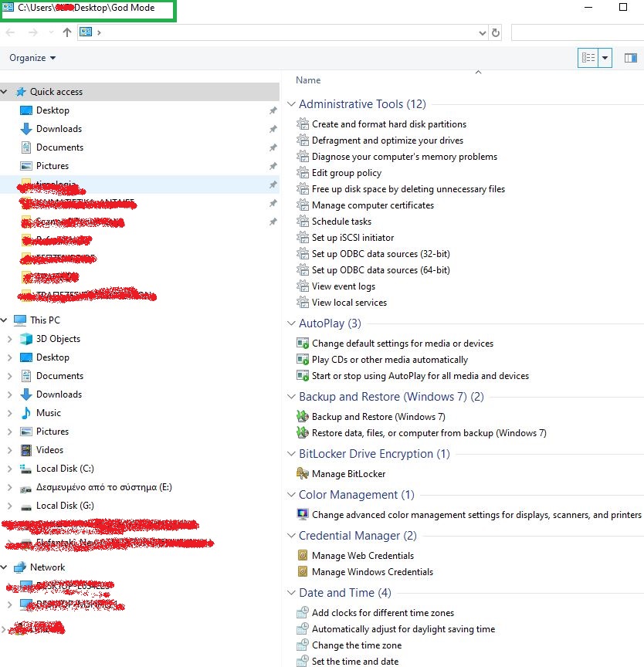Open Manage BitLocker icon
Image resolution: width=644 pixels, height=667 pixels.
point(303,473)
